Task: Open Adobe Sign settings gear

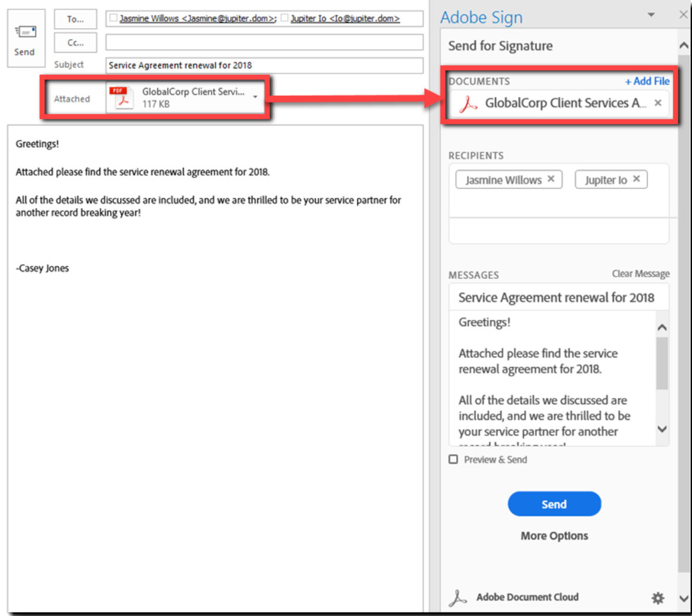Action: pos(658,598)
